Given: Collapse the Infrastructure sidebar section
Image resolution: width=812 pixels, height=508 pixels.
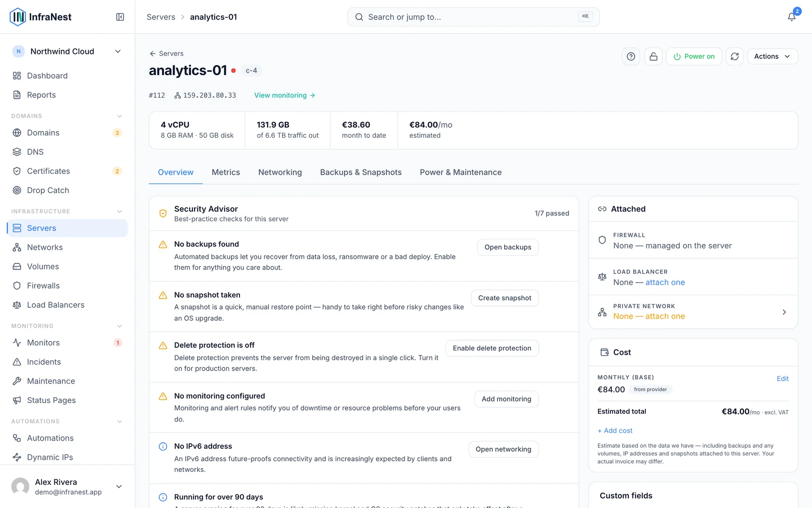Looking at the screenshot, I should coord(120,211).
